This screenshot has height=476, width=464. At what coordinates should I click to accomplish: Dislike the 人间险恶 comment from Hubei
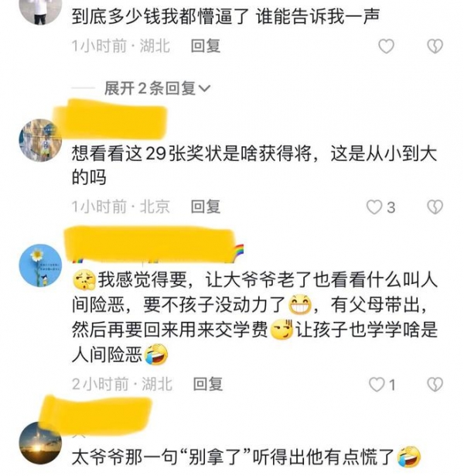coord(435,385)
